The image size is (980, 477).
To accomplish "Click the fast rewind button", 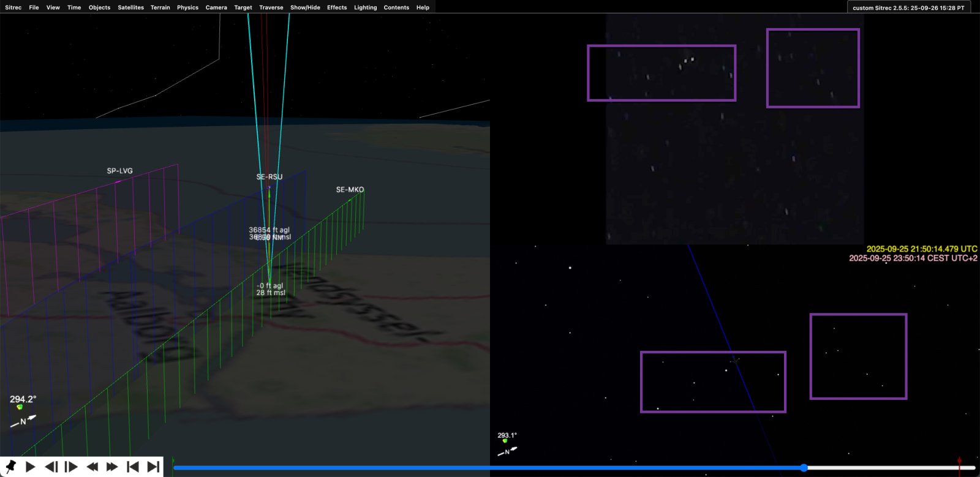I will (92, 467).
